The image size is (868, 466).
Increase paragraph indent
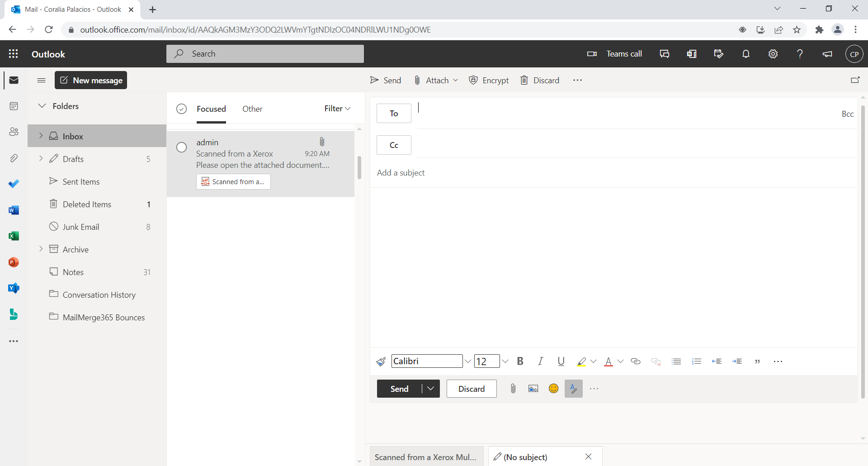pos(737,361)
